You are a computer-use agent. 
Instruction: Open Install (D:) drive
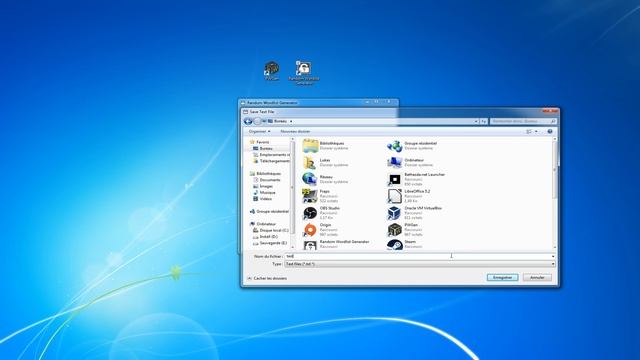click(266, 237)
